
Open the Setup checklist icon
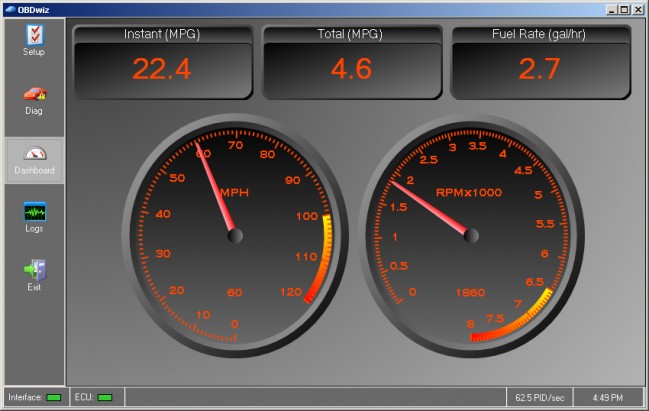(34, 35)
